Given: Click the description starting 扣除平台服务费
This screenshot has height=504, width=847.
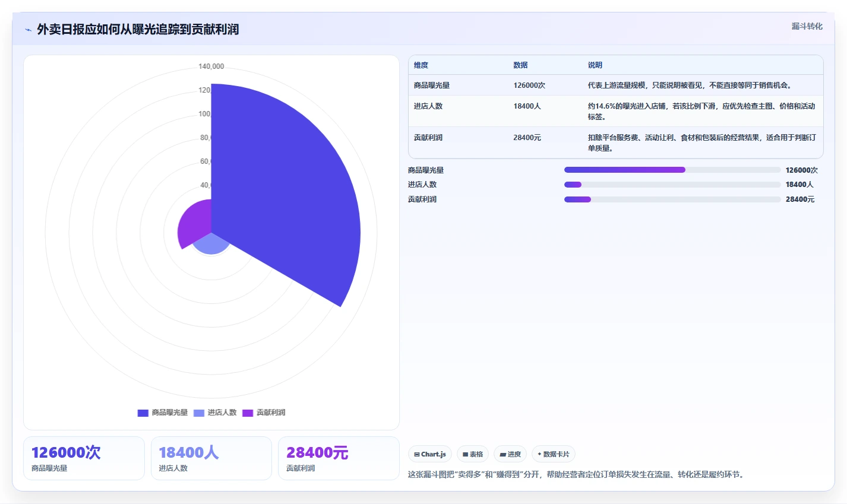Looking at the screenshot, I should [702, 143].
